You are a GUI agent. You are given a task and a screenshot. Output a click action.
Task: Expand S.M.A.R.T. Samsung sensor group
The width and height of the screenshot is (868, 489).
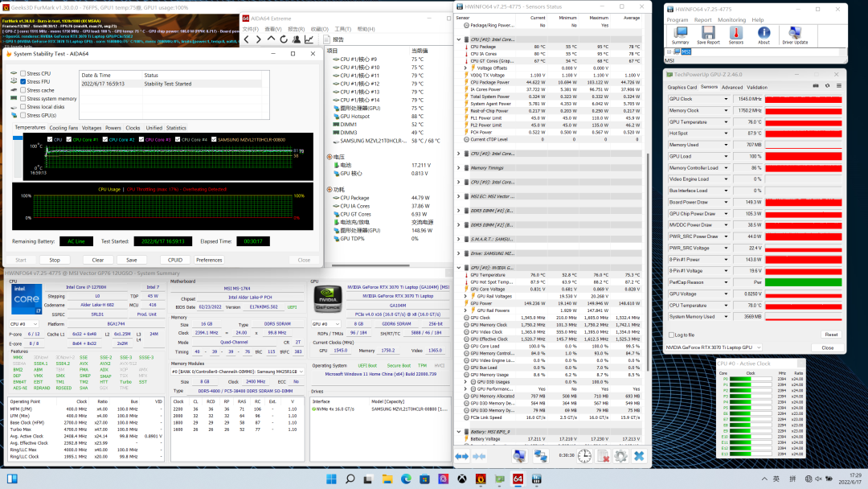(459, 239)
